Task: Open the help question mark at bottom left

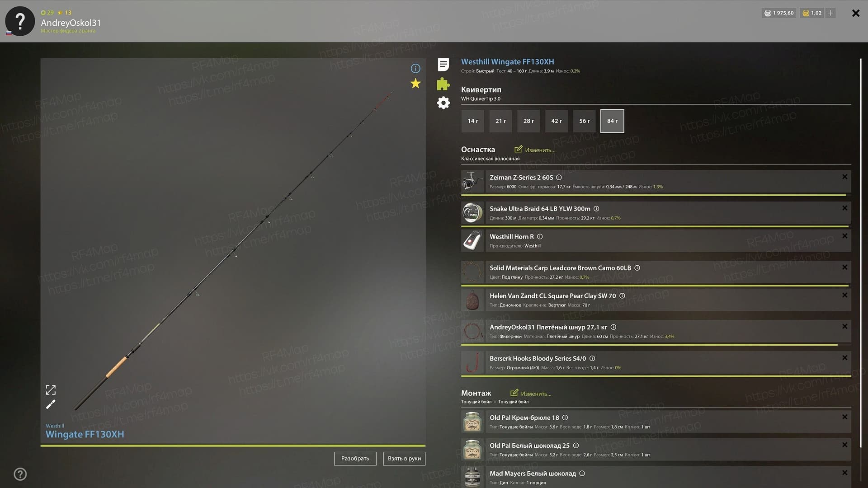Action: [x=20, y=474]
